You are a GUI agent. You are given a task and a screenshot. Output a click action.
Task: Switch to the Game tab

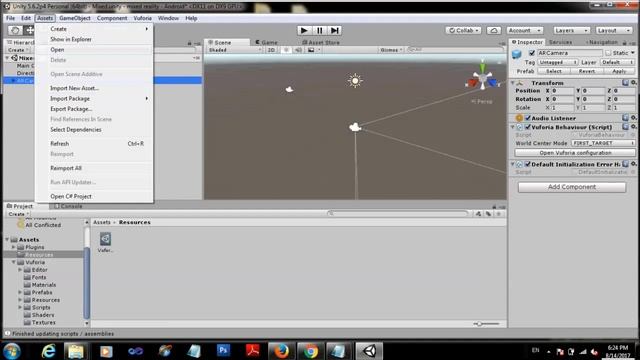coord(267,42)
